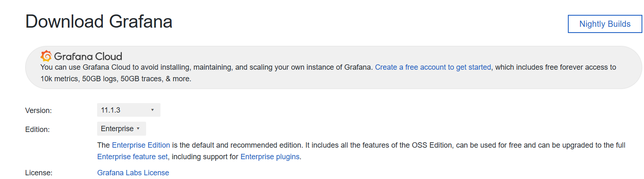The height and width of the screenshot is (179, 644).
Task: Open the Enterprise Edition link
Action: coord(141,145)
